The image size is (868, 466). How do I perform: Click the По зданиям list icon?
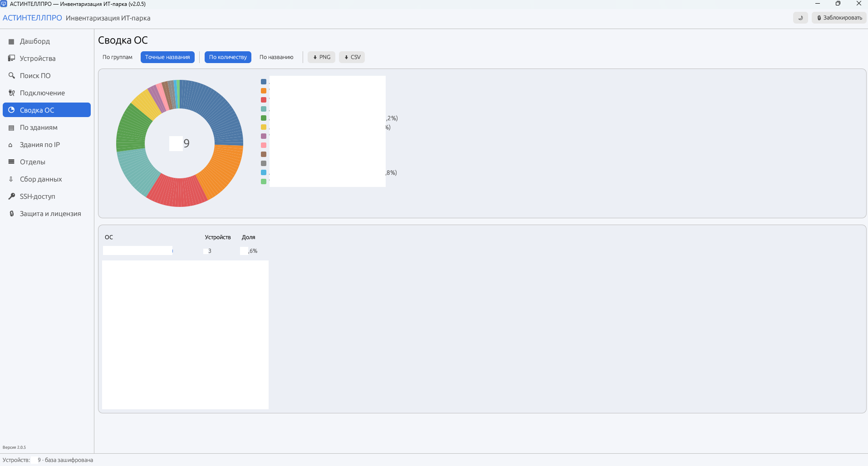pos(11,128)
